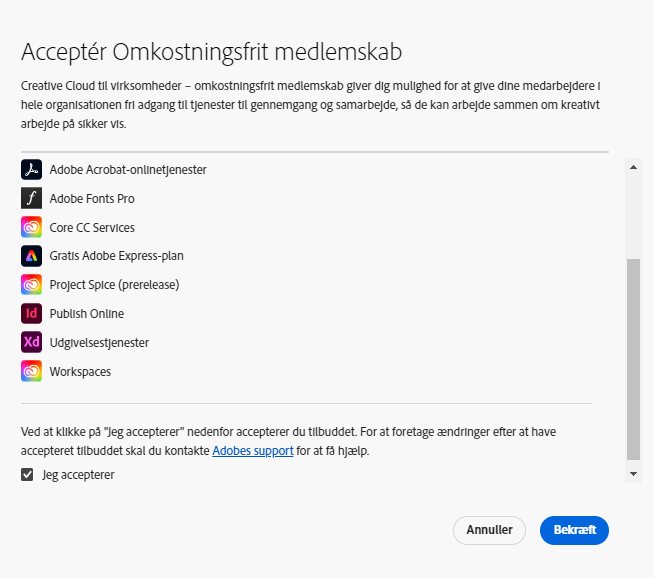Click the Udgivelsestjenester Xd icon

31,343
